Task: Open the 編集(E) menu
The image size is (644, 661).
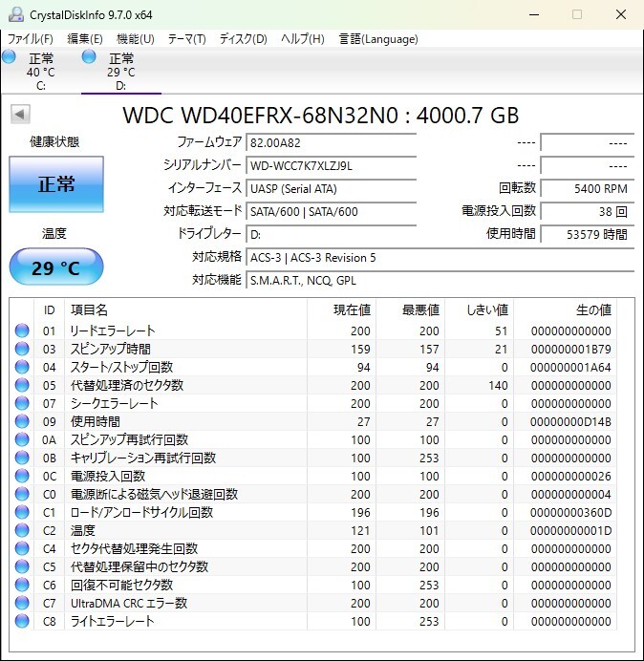Action: (85, 39)
